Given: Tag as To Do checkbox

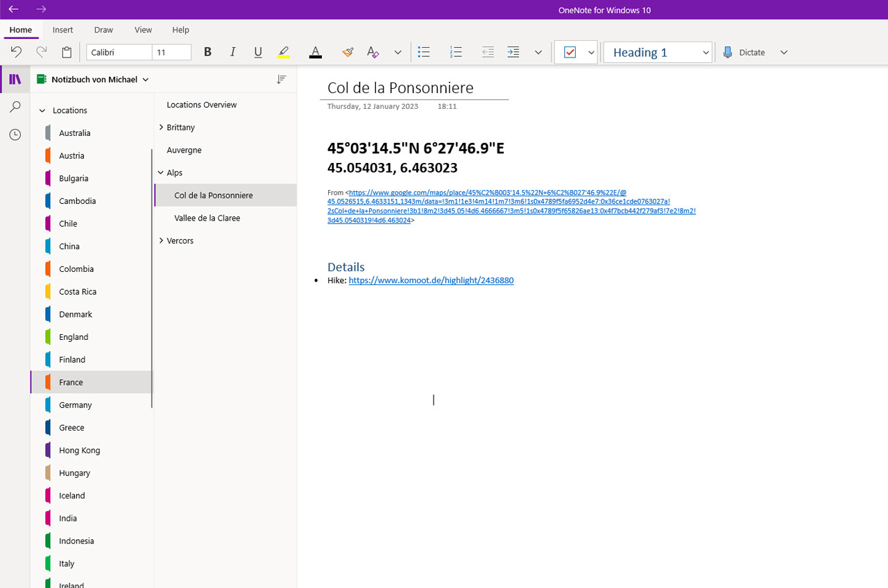Looking at the screenshot, I should (x=570, y=52).
